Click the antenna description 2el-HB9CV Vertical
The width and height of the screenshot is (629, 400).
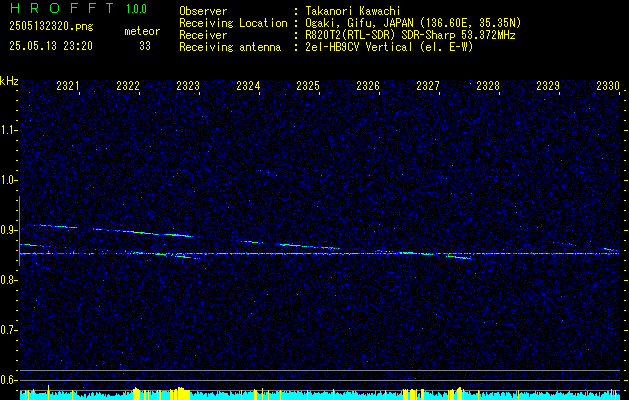click(359, 47)
